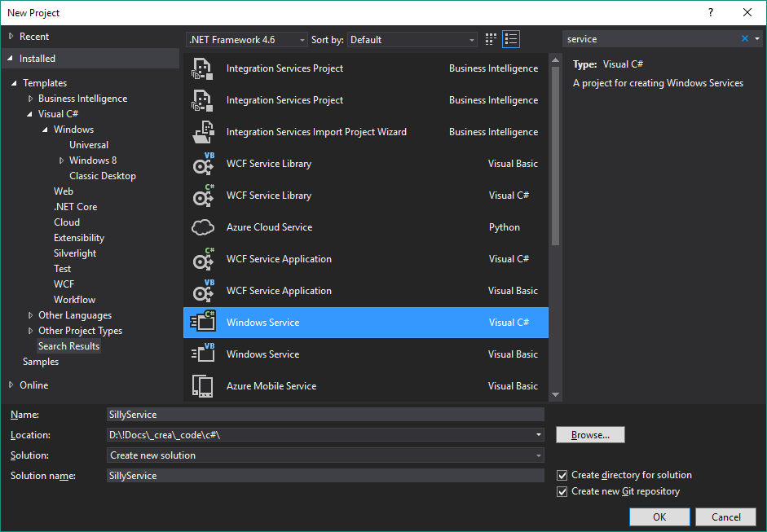The height and width of the screenshot is (532, 767).
Task: Toggle Create new Git repository checkbox
Action: 562,491
